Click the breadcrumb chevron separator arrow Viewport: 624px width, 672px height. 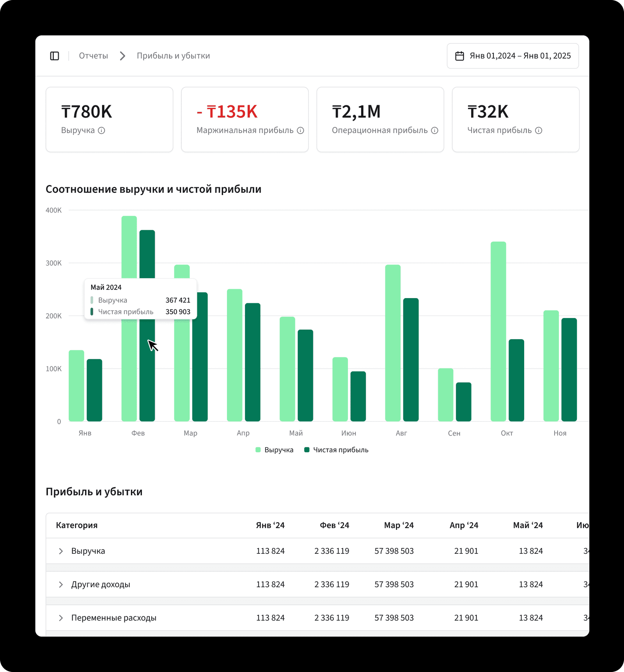point(122,56)
